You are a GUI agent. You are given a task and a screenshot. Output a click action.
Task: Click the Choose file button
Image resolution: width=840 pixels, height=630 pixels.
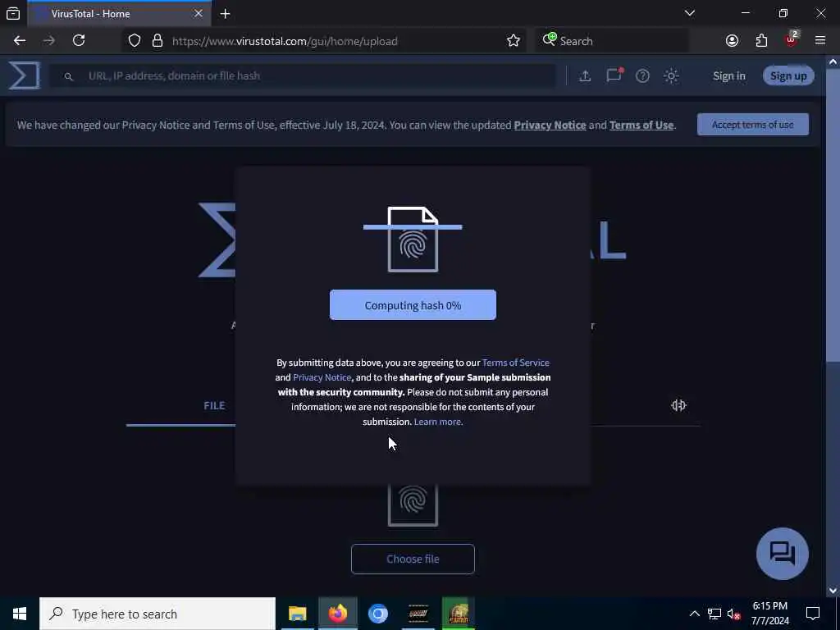tap(413, 559)
